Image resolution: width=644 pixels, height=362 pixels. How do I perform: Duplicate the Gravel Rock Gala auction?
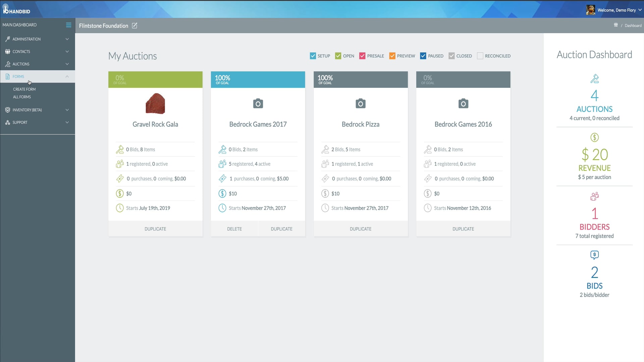pyautogui.click(x=155, y=229)
